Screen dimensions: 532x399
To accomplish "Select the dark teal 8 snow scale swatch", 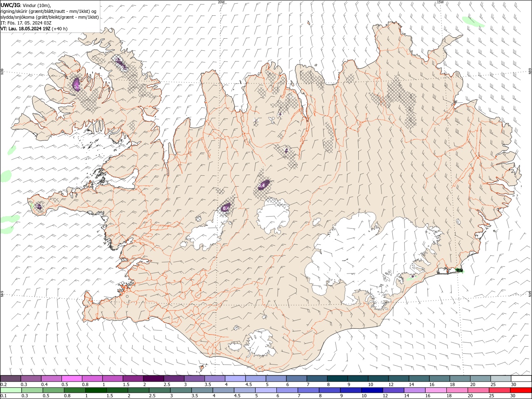I will pyautogui.click(x=337, y=379).
